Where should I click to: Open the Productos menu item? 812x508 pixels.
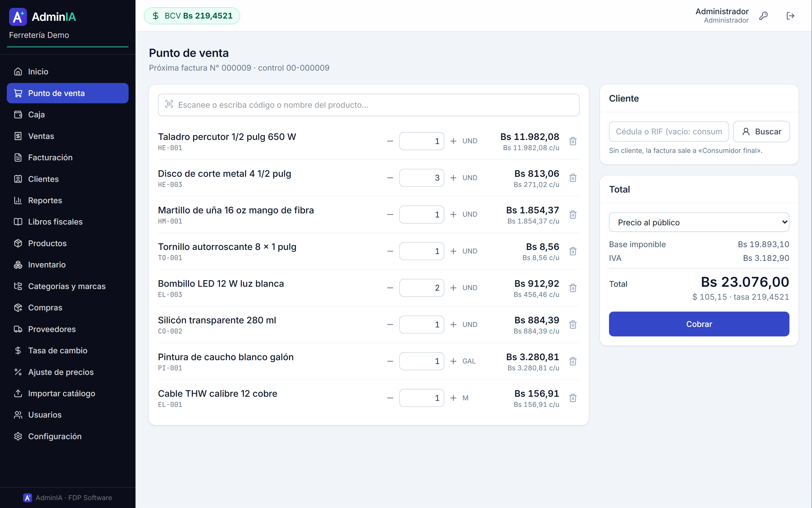click(67, 243)
